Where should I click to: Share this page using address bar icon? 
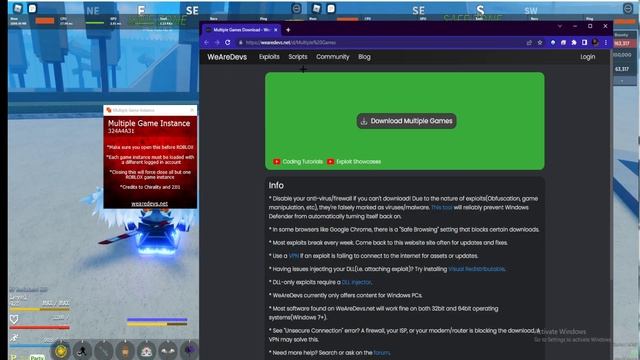529,42
